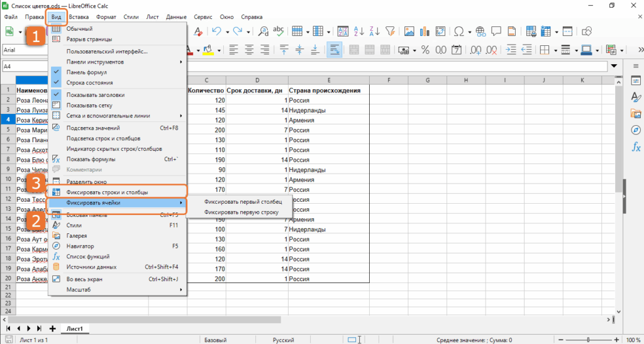Open sidebar Functions fx icon
644x344 pixels.
point(636,147)
